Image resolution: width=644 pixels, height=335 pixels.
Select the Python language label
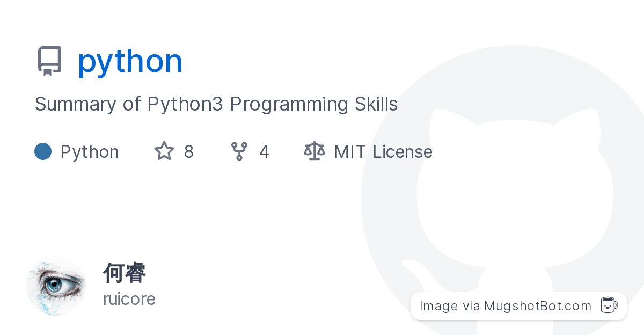pyautogui.click(x=90, y=152)
